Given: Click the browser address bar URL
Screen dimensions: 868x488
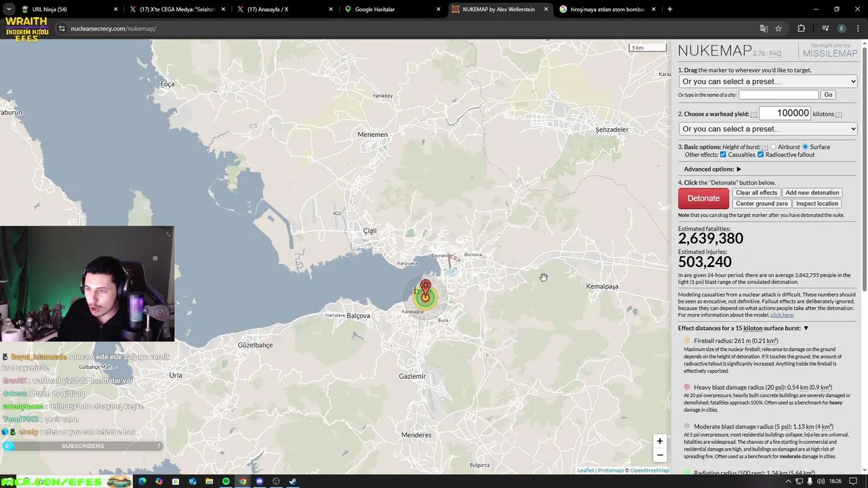Looking at the screenshot, I should (113, 28).
